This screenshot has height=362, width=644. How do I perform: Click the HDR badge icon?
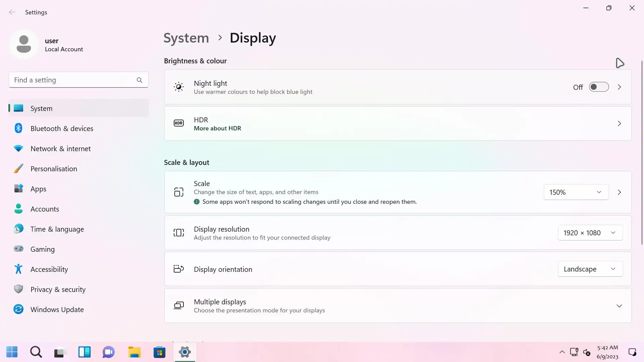[179, 123]
